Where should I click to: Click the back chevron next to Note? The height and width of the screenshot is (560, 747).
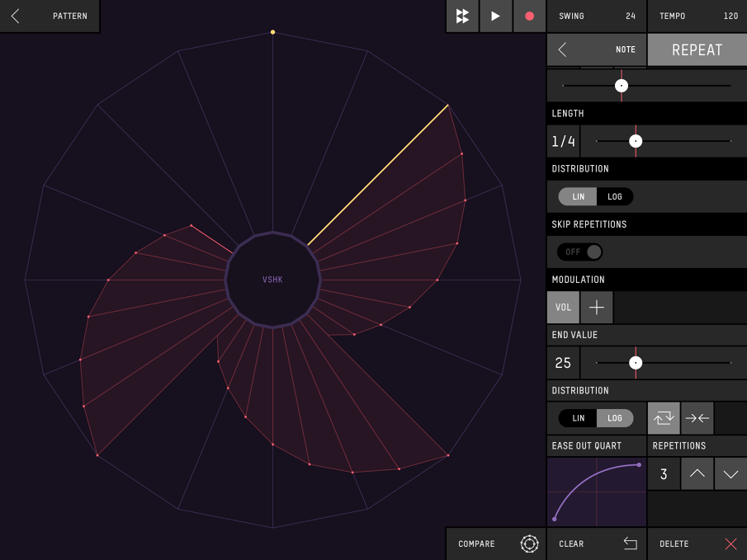click(x=563, y=49)
